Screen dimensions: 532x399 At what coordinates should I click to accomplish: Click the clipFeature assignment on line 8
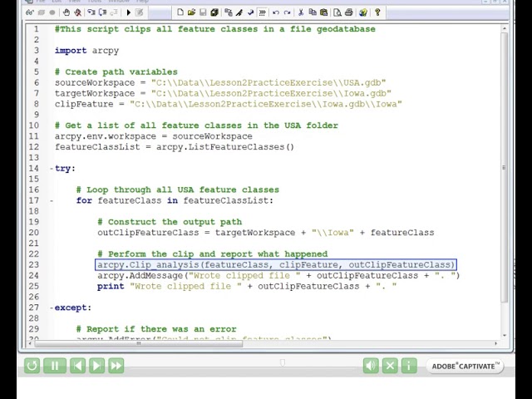(229, 104)
